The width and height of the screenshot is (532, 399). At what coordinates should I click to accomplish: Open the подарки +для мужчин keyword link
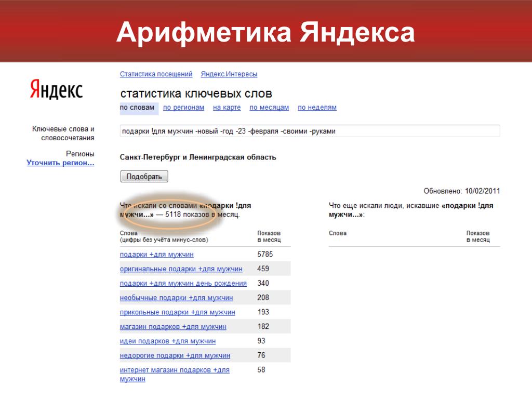click(157, 255)
